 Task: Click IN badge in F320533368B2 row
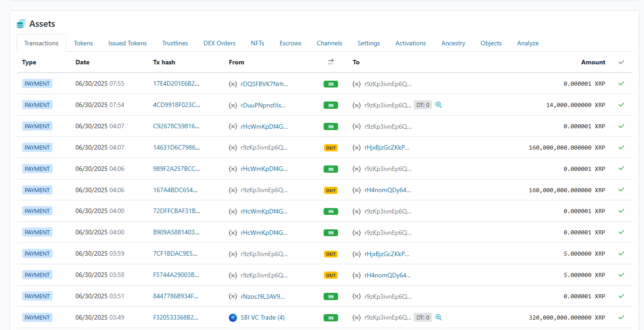coord(331,318)
